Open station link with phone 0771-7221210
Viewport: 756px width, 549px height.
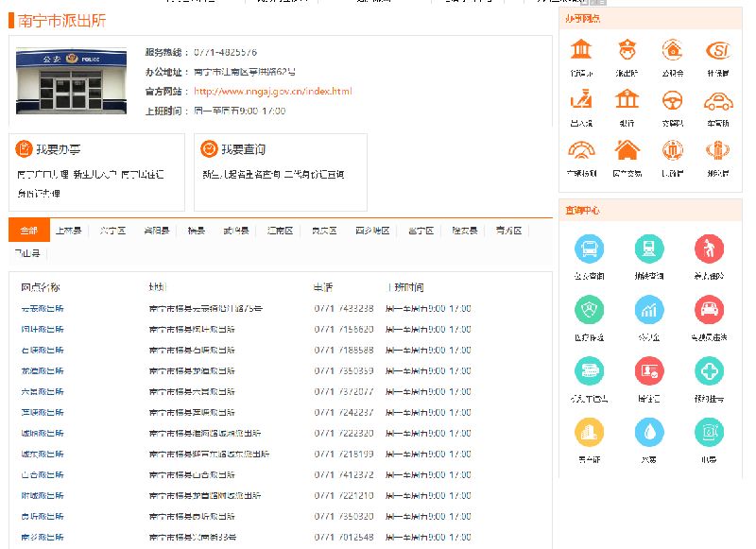(43, 495)
